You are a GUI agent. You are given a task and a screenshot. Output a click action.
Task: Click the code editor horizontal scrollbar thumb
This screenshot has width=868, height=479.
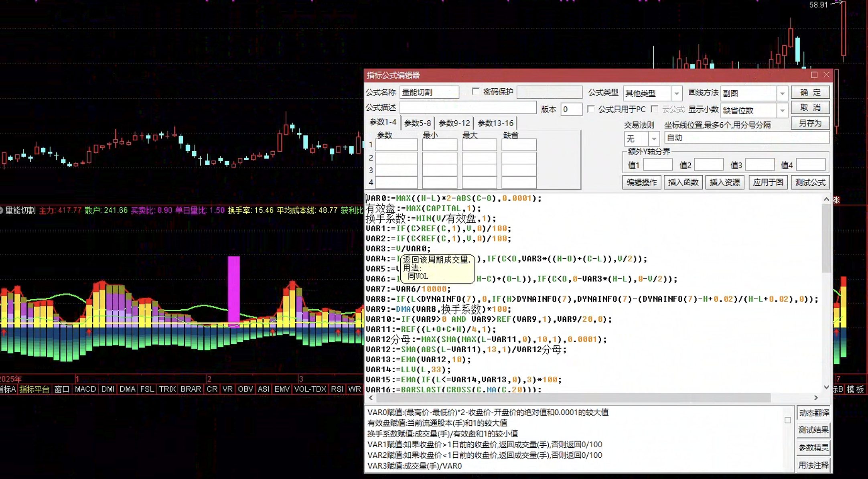coord(573,398)
